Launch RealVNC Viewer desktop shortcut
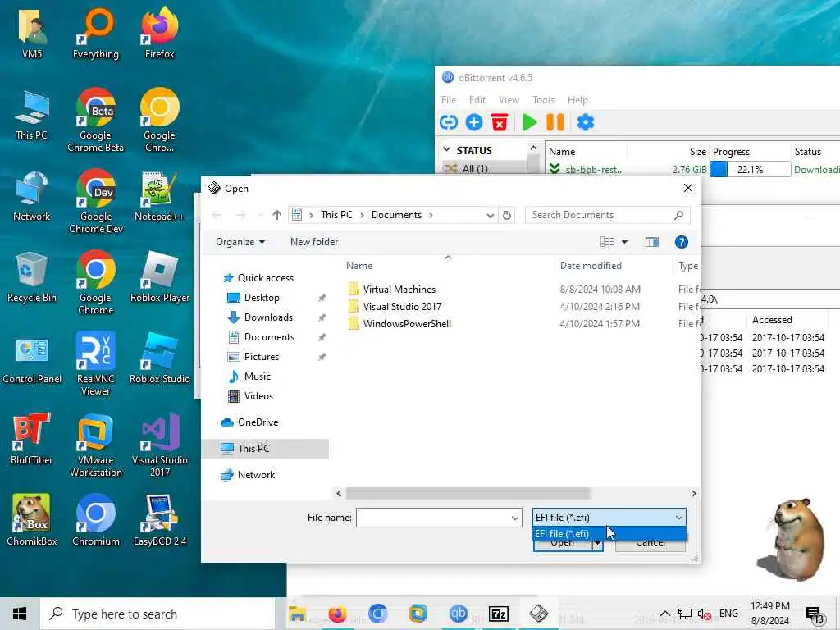The width and height of the screenshot is (840, 630). (x=96, y=363)
